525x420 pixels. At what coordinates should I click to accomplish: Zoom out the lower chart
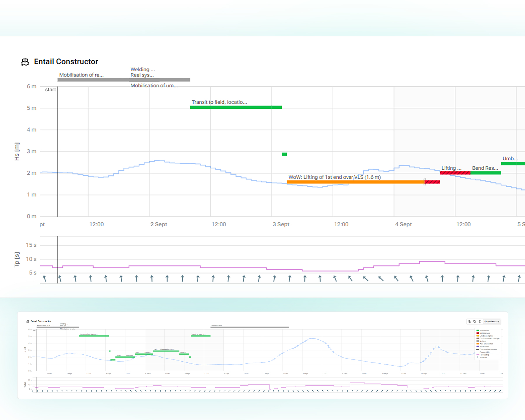tap(469, 322)
